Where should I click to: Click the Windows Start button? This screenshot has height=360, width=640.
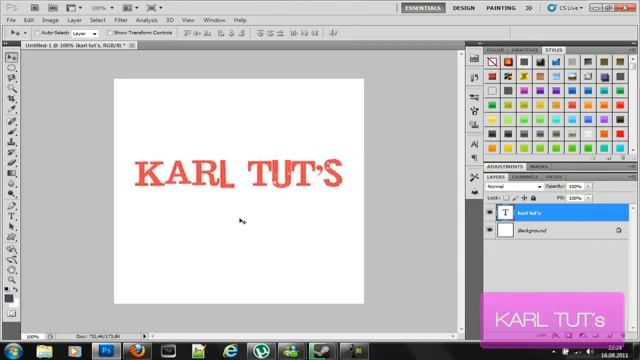13,351
